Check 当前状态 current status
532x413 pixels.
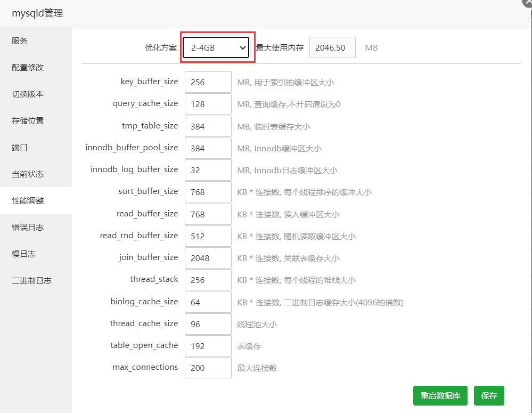click(x=27, y=174)
